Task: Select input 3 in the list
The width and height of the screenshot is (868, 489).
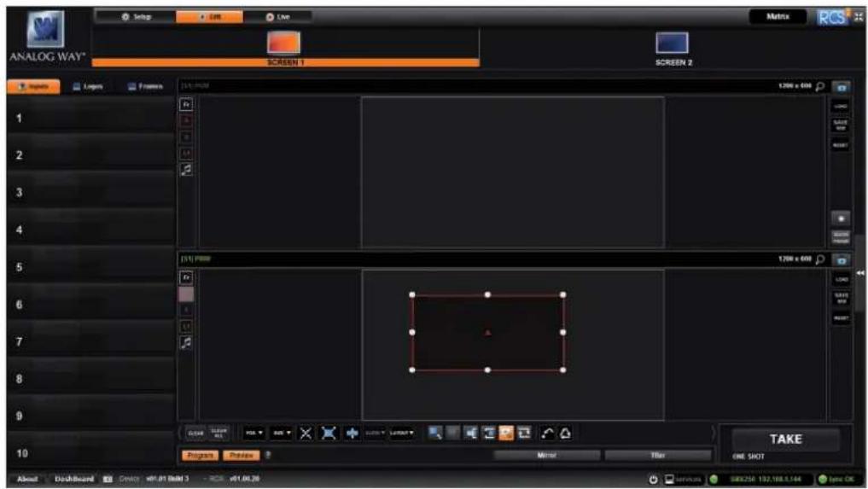Action: click(91, 192)
